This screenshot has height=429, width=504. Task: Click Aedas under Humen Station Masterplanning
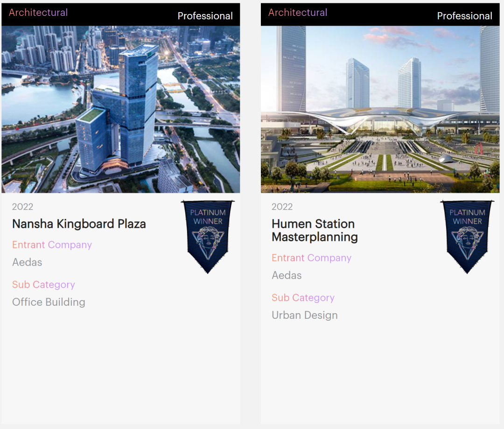point(287,275)
